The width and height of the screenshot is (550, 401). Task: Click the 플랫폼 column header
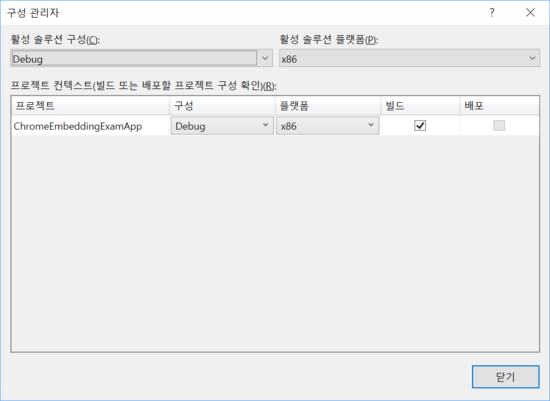point(328,105)
